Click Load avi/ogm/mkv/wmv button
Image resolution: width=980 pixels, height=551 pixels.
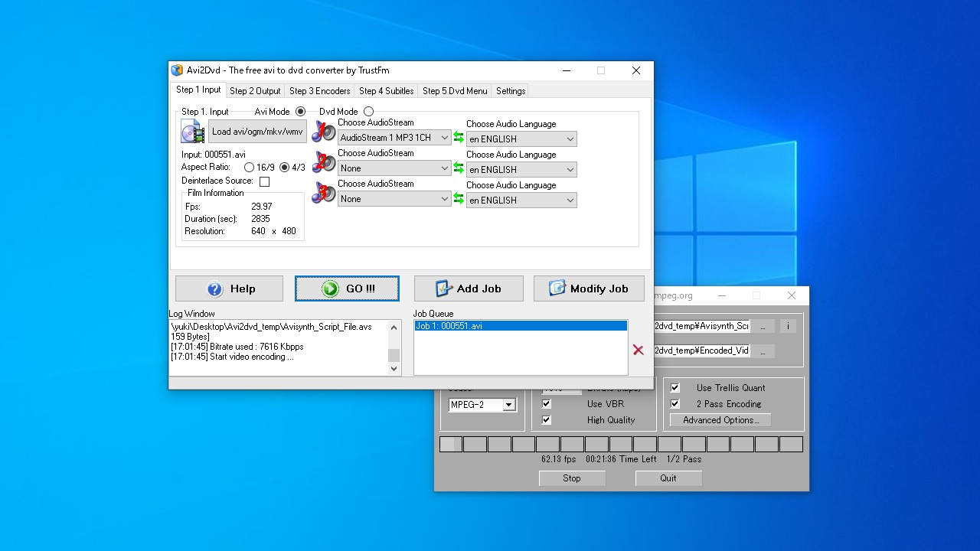[x=257, y=131]
